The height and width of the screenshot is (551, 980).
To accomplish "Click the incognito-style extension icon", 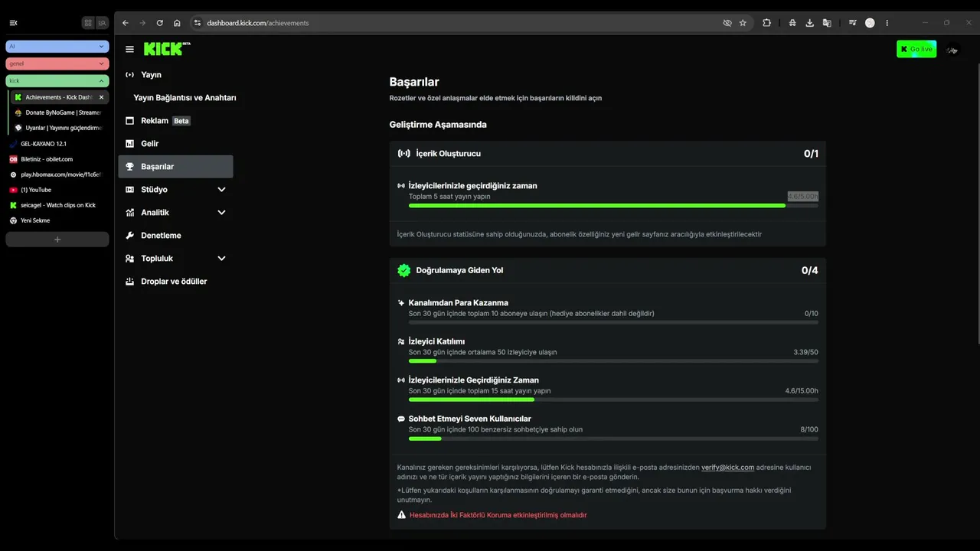I will tap(792, 23).
